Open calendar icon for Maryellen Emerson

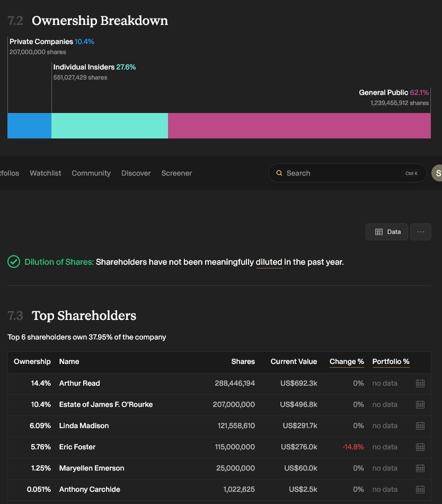pyautogui.click(x=420, y=468)
